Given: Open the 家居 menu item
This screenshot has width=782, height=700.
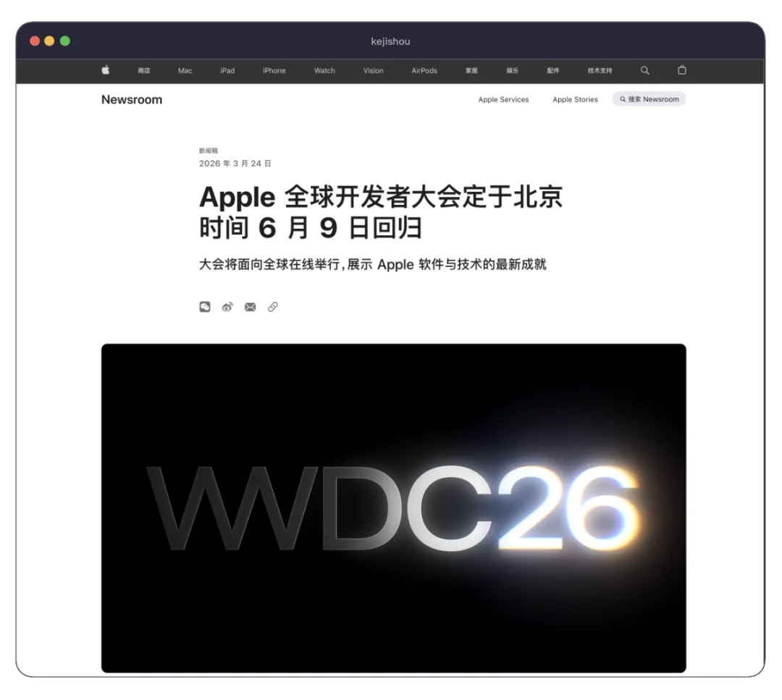Looking at the screenshot, I should [472, 71].
